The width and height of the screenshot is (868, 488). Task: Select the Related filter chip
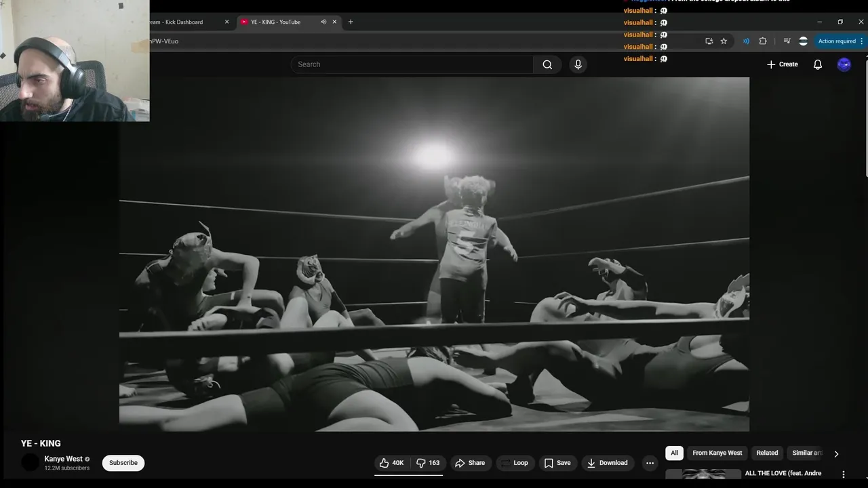[767, 453]
